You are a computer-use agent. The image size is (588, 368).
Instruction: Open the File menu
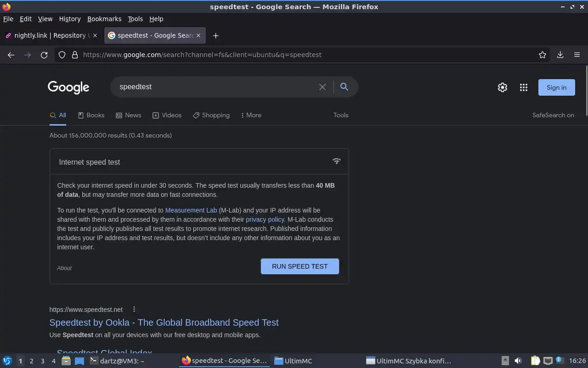(8, 19)
